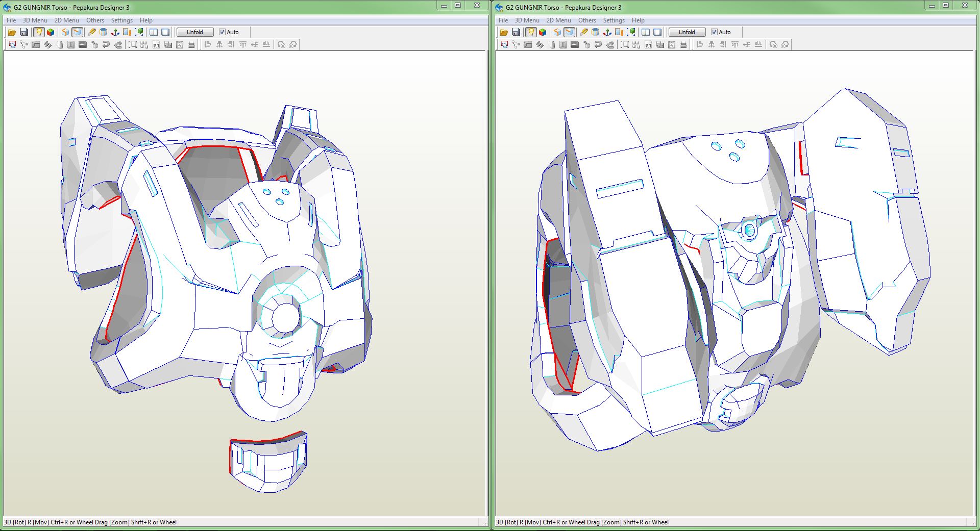Screen dimensions: 980x531
Task: Click align left icon in left window
Action: [x=208, y=45]
